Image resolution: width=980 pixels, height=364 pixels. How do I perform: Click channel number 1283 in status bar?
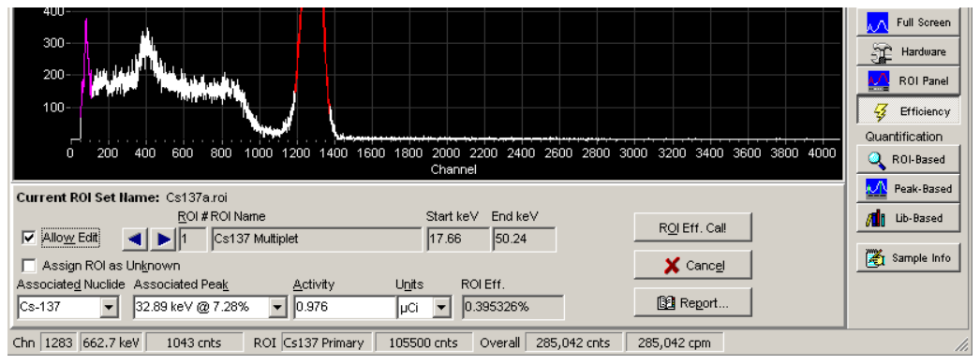pos(58,342)
